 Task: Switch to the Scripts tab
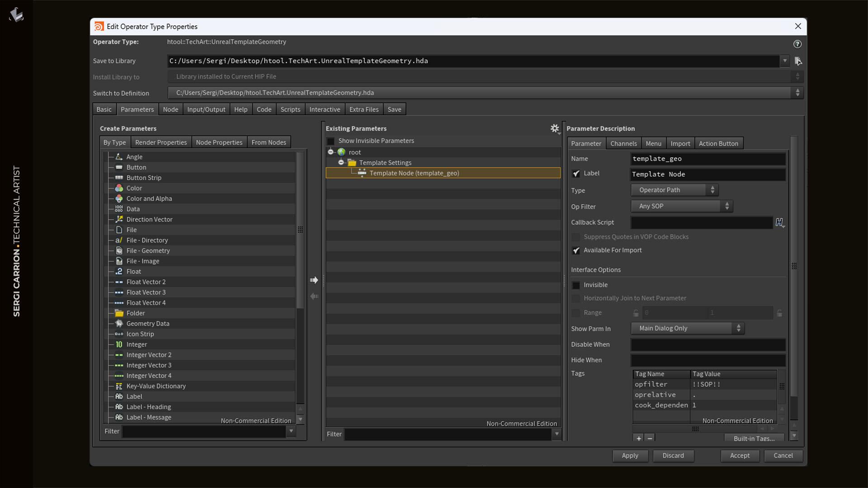coord(290,109)
